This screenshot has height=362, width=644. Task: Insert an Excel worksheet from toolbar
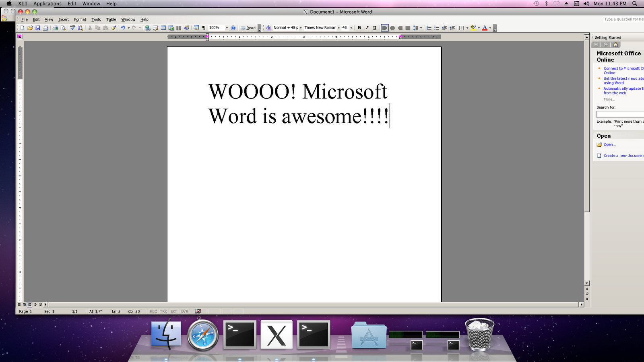171,28
